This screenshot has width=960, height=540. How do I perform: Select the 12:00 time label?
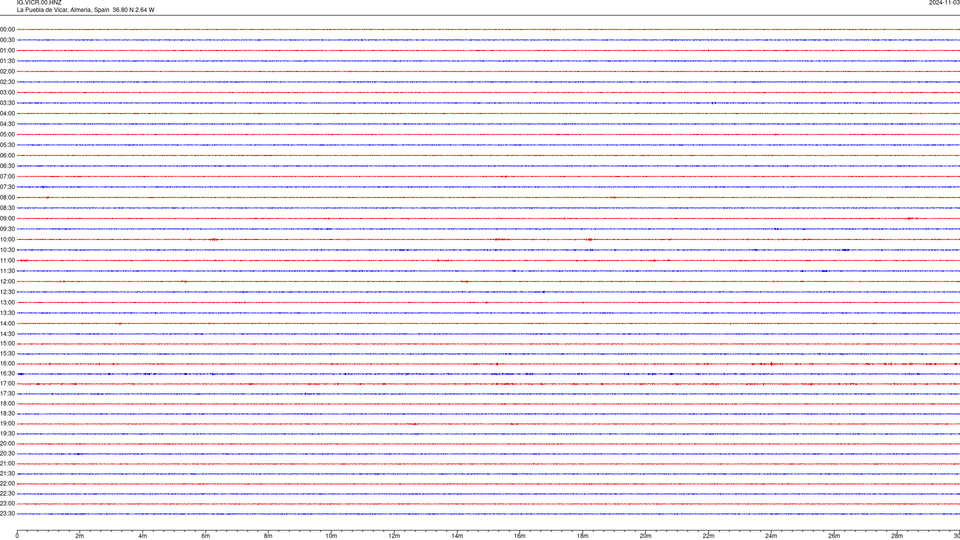(7, 282)
